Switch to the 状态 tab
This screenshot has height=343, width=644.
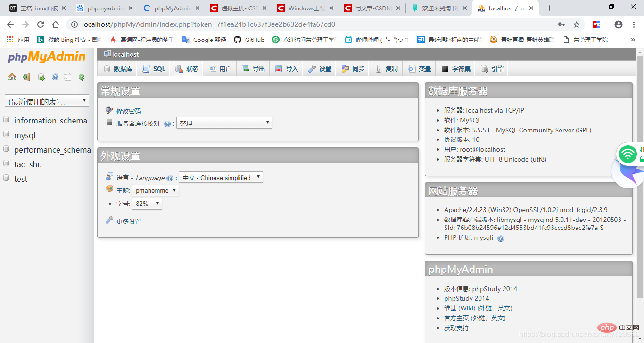point(187,69)
